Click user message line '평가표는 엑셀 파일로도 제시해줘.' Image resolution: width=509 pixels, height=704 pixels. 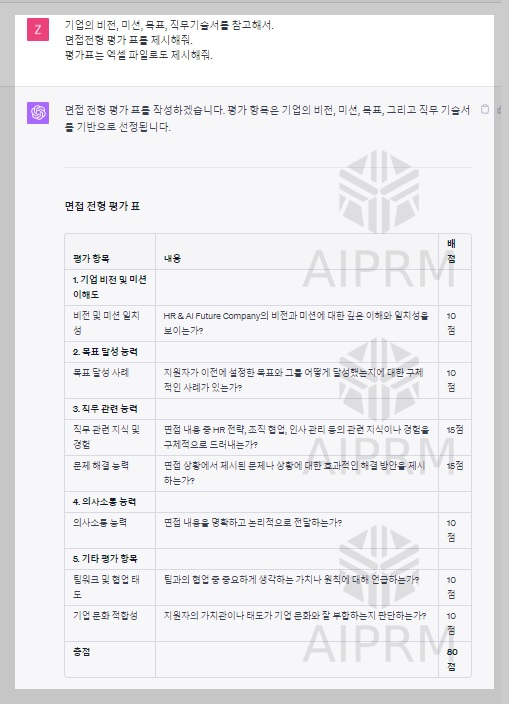(139, 55)
